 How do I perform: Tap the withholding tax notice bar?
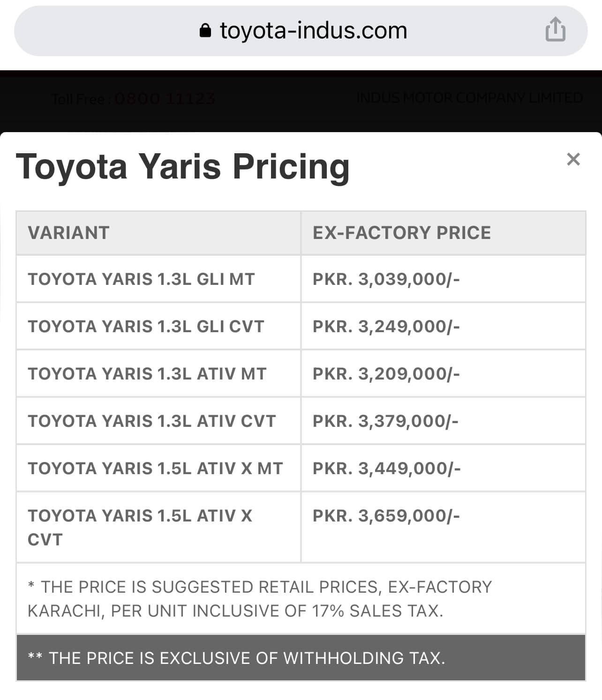pyautogui.click(x=301, y=658)
